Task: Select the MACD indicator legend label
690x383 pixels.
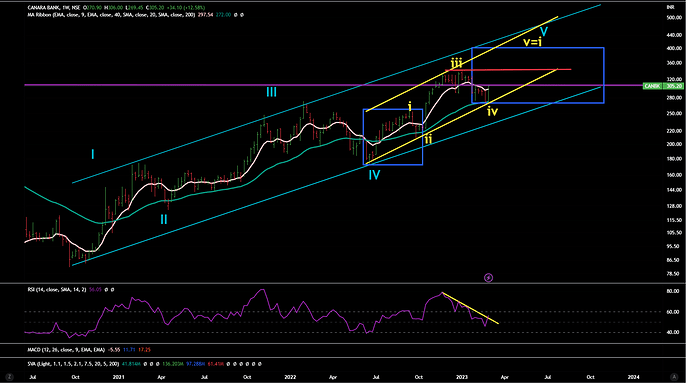Action: (66, 350)
